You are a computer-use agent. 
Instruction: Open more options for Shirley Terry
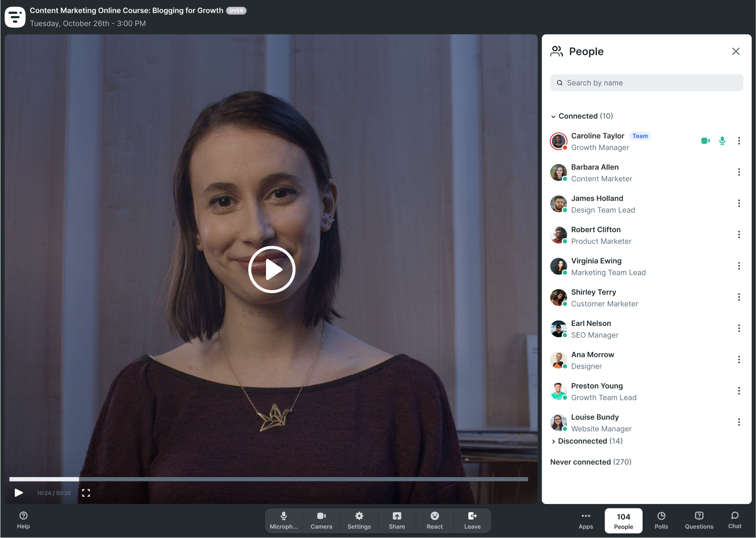[x=739, y=297]
